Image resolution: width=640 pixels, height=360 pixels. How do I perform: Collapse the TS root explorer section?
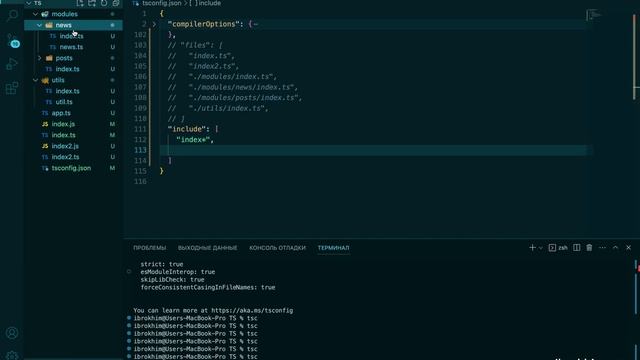tap(29, 3)
